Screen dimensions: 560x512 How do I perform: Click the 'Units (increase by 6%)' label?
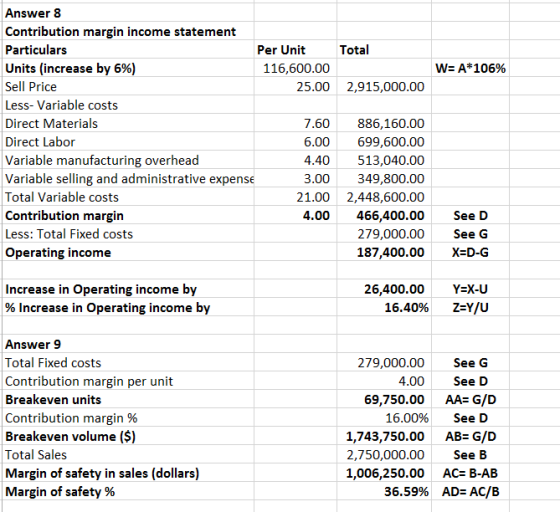70,69
